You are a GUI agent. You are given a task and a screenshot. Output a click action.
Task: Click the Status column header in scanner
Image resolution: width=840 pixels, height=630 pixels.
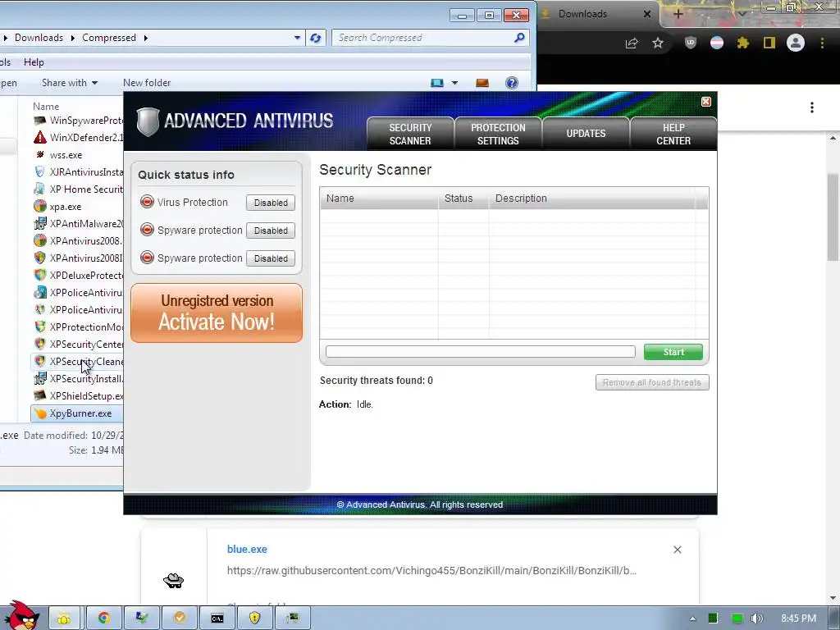tap(463, 199)
